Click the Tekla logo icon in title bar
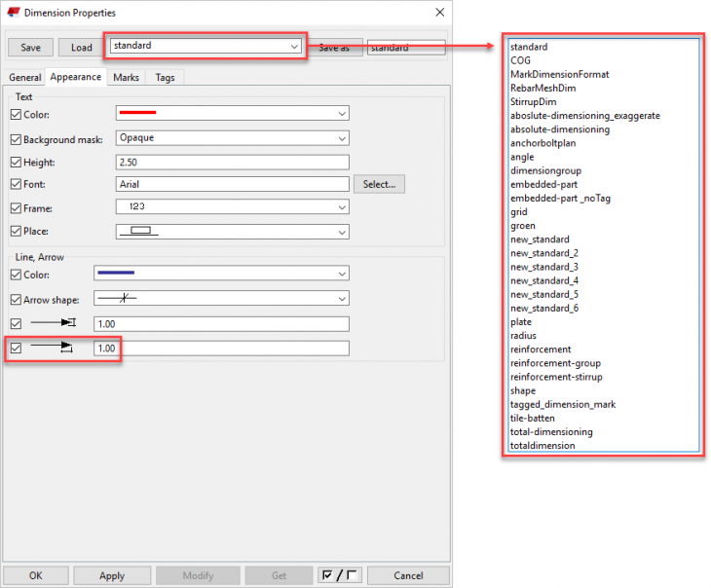Image resolution: width=711 pixels, height=588 pixels. coord(14,13)
